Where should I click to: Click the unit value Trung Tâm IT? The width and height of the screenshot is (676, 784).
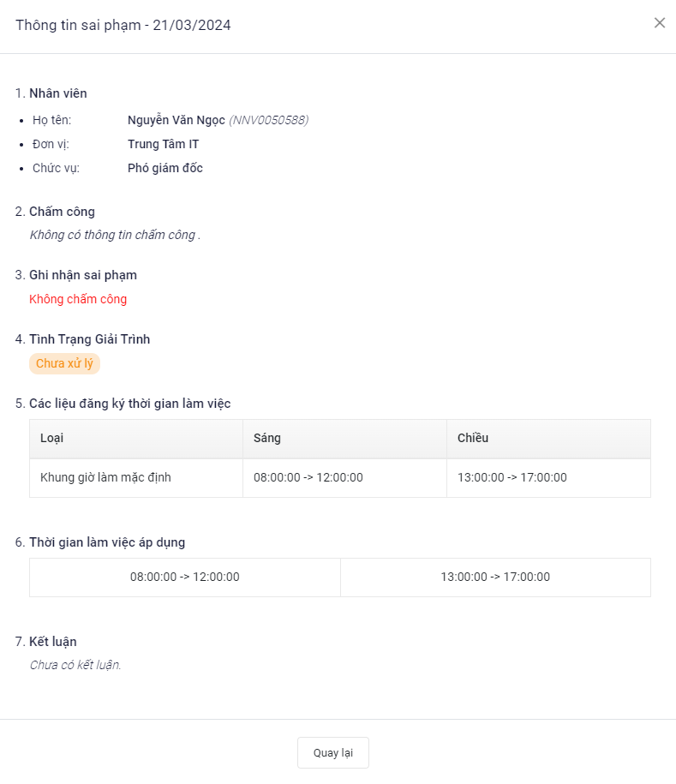click(x=164, y=144)
